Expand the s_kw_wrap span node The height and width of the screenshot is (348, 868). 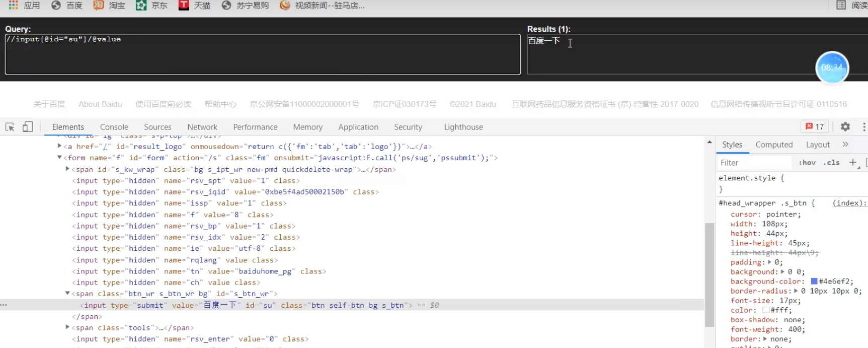(67, 169)
